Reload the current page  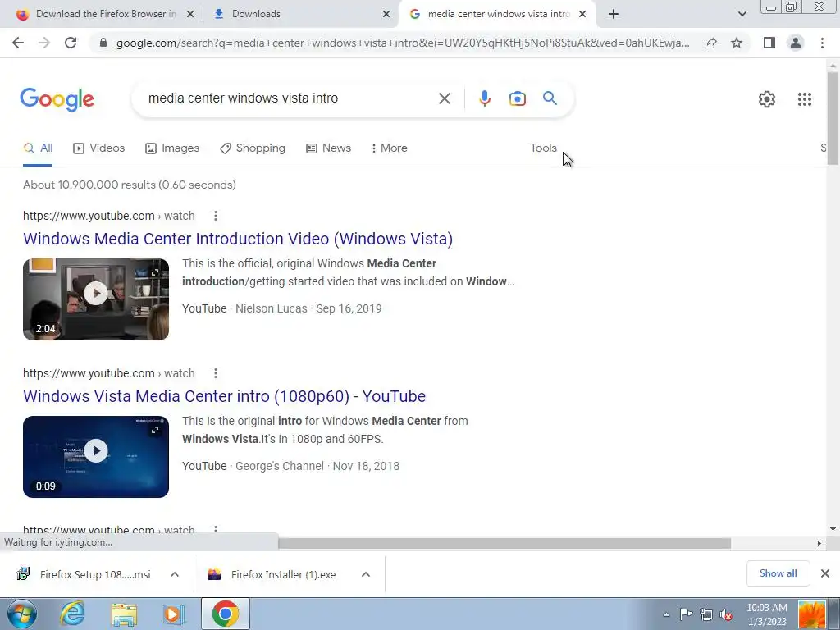(71, 43)
